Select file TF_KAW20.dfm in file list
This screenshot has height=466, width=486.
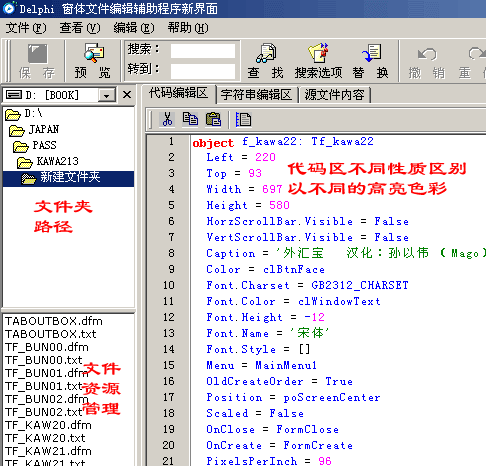[48, 425]
